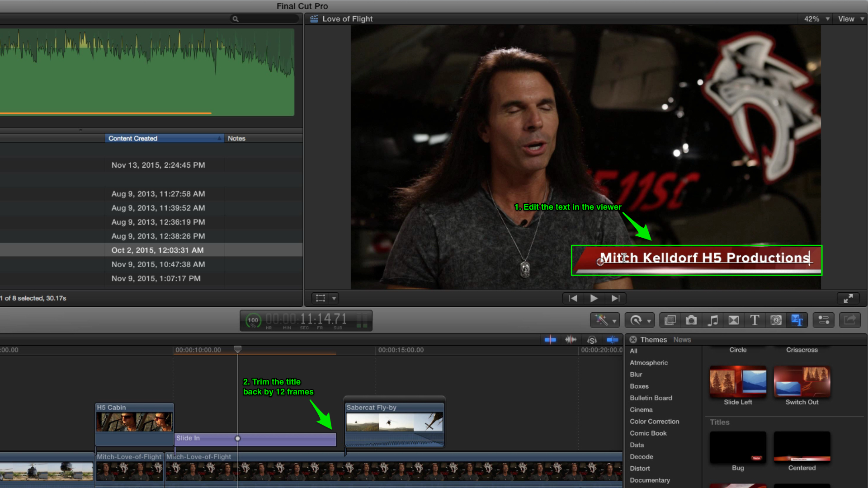
Task: Show the Effects browser
Action: click(x=670, y=320)
